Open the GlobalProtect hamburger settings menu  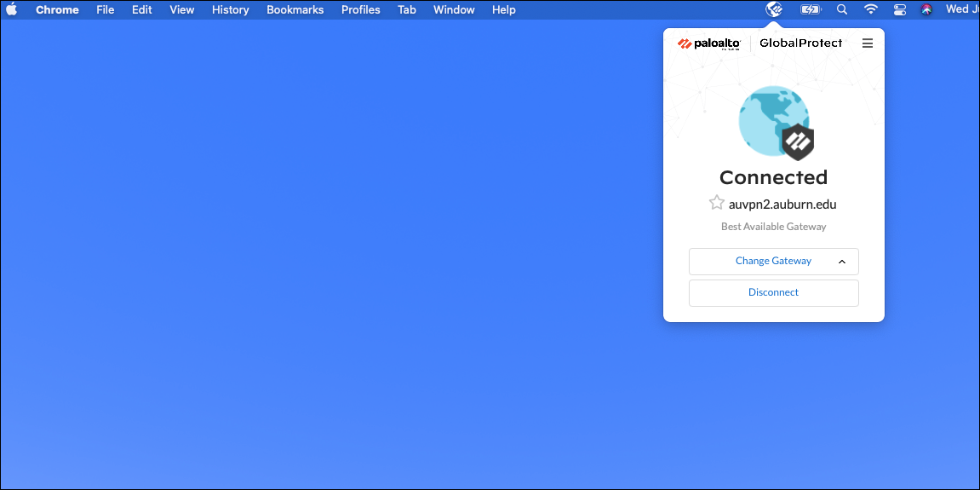[867, 43]
